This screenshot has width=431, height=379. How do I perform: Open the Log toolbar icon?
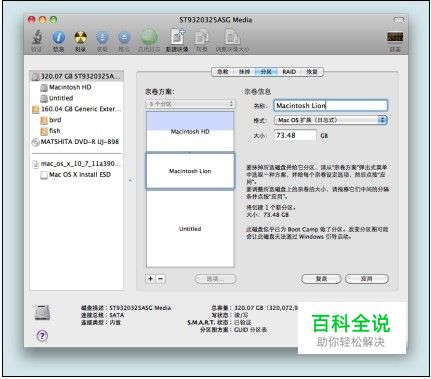(395, 37)
